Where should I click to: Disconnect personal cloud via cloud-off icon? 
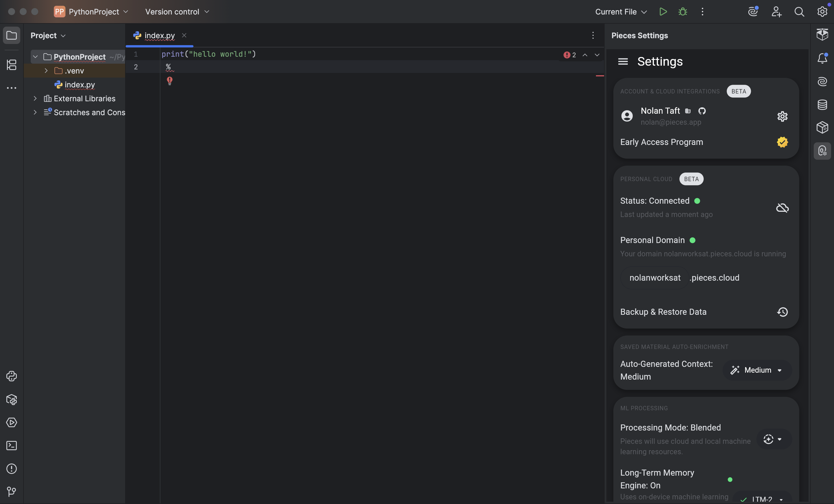pyautogui.click(x=782, y=208)
